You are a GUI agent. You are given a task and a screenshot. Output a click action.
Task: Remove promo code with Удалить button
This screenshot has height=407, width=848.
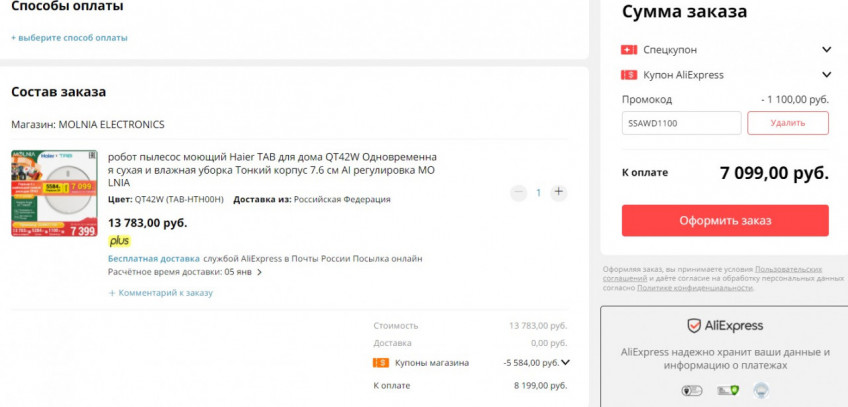point(787,123)
